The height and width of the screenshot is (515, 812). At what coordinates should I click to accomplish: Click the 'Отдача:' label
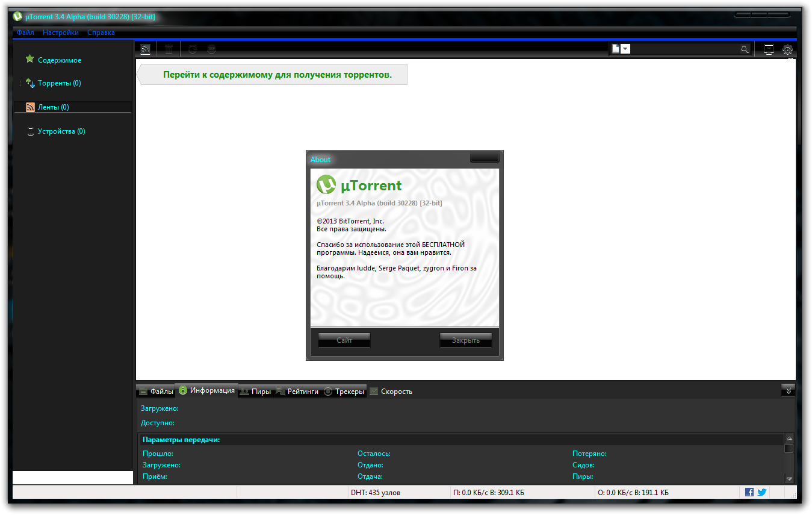click(370, 476)
